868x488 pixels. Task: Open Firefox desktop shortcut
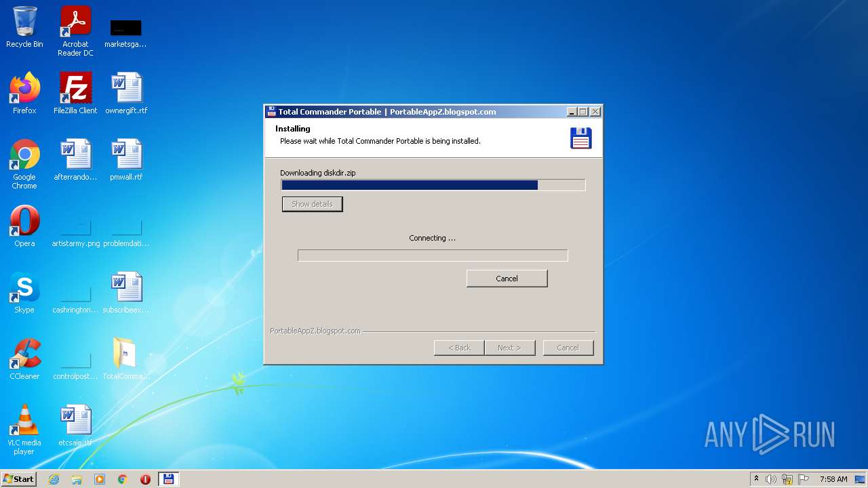24,94
